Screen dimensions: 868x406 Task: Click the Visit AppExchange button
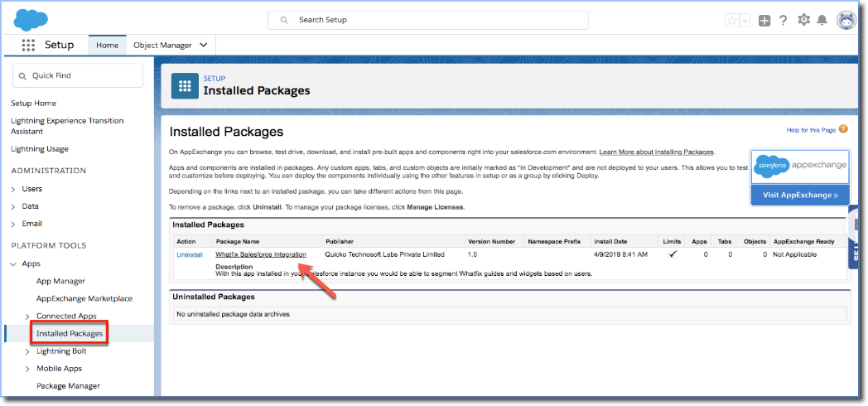pyautogui.click(x=799, y=195)
